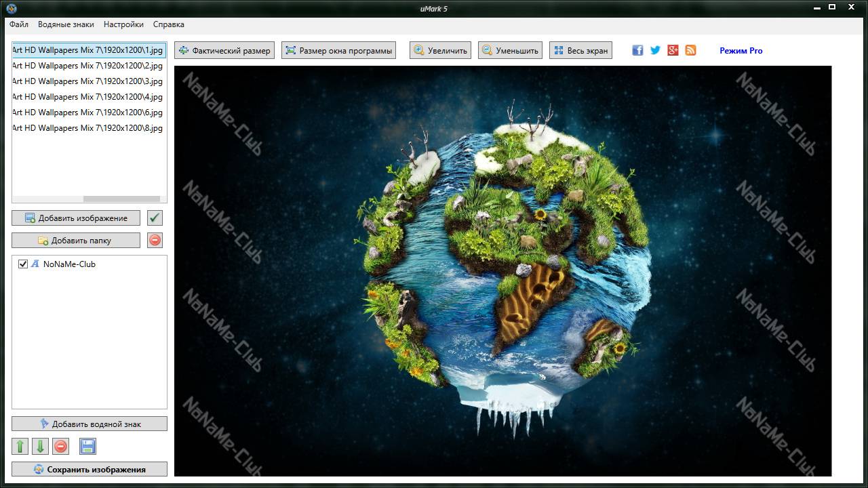Click Фактический размер button
The image size is (868, 488).
224,51
